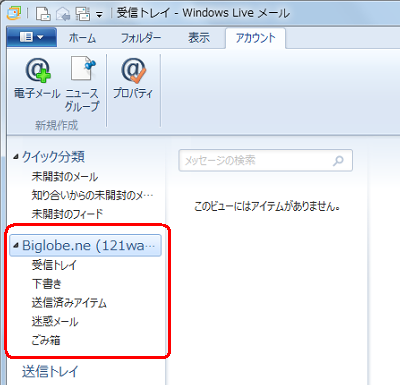This screenshot has height=385, width=400.
Task: Open the blue application menu button
Action: click(32, 37)
